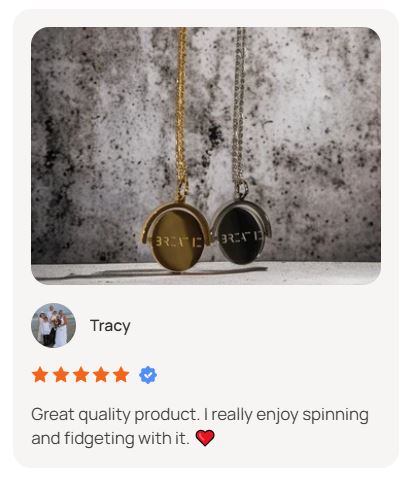Click the red heart emoji

coord(205,438)
